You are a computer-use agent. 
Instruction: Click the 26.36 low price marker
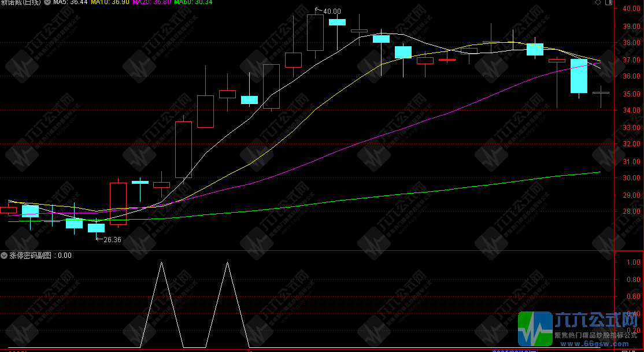point(112,240)
